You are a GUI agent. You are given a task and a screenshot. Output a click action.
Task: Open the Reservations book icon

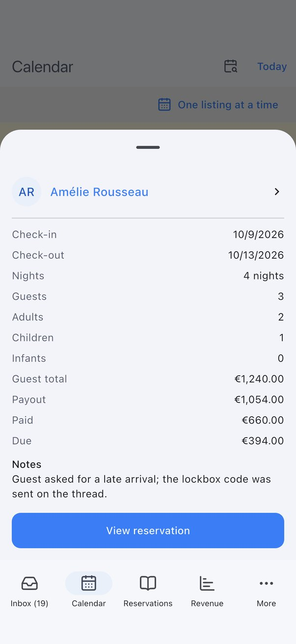[x=148, y=584]
